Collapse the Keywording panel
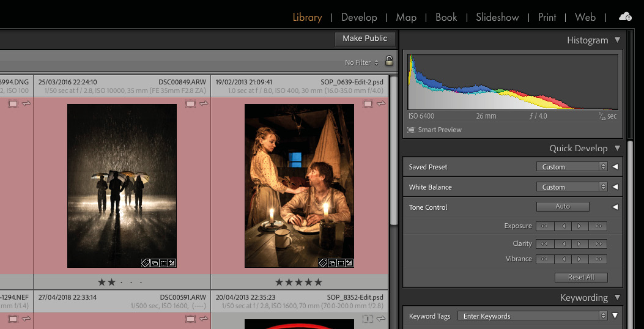 click(x=617, y=297)
